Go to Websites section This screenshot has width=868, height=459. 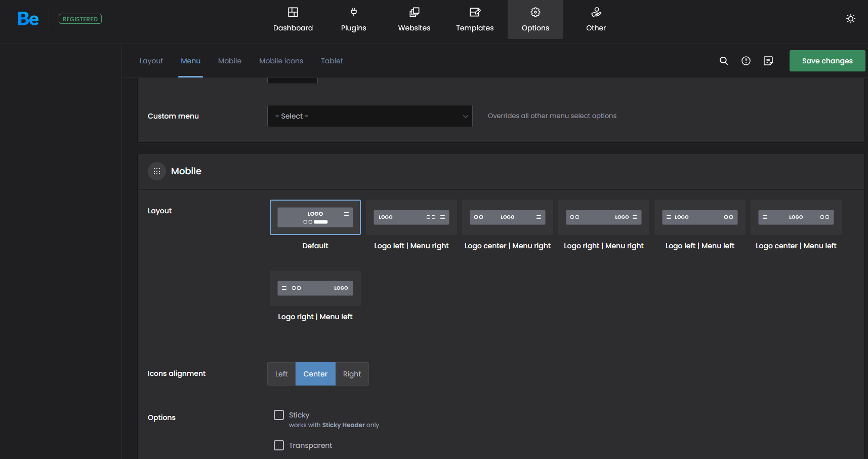tap(414, 19)
